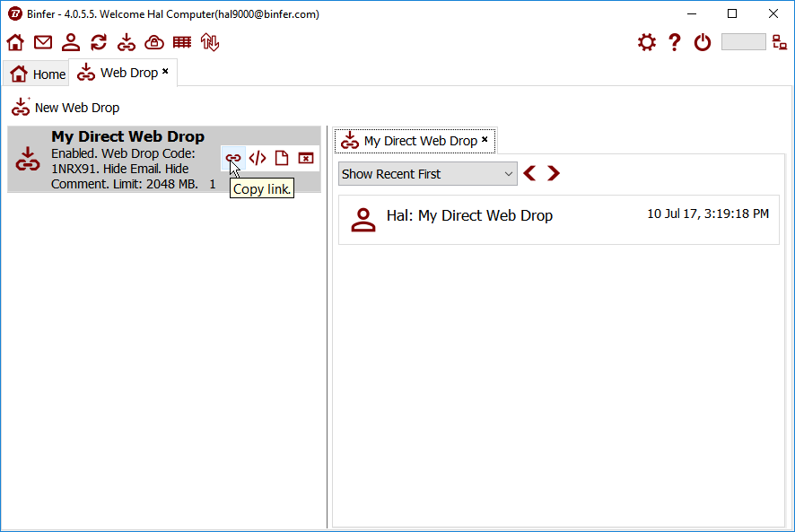Screen dimensions: 795x532
Task: Open the transfers up-down arrows icon
Action: point(210,42)
